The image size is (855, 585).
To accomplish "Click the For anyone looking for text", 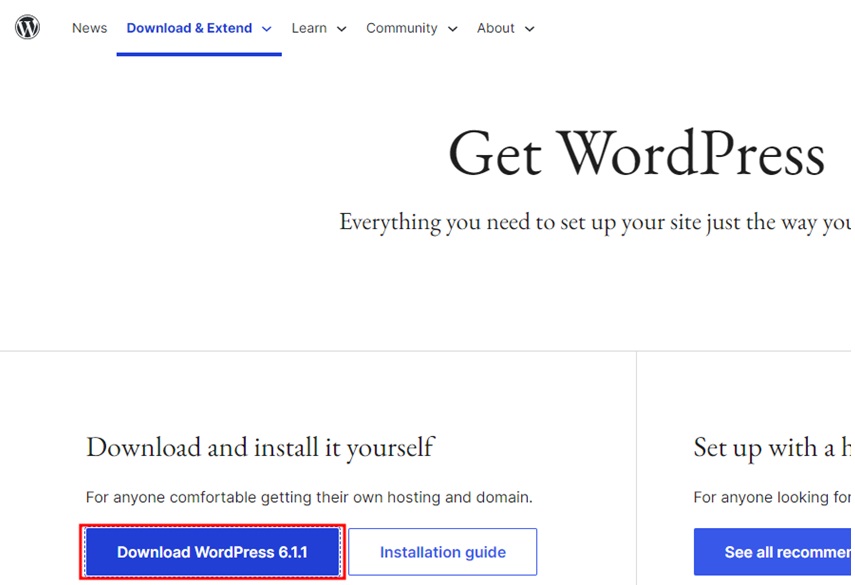I will tap(772, 497).
